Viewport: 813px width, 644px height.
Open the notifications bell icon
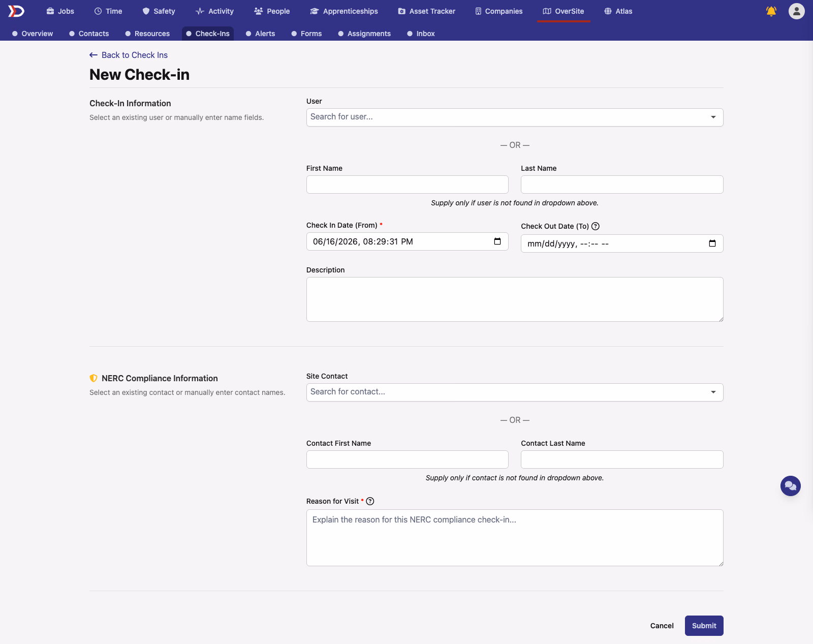771,11
